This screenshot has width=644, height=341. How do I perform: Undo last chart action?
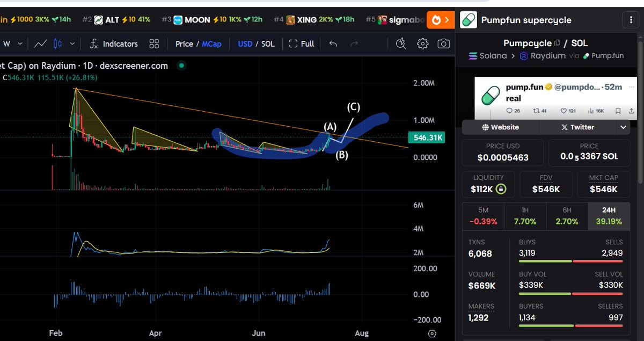[x=333, y=43]
